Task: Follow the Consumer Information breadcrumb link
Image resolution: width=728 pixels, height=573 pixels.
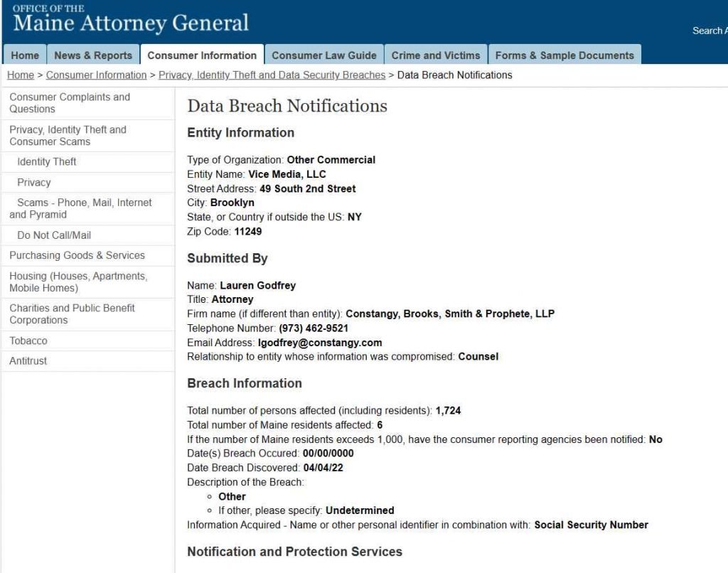Action: (96, 75)
